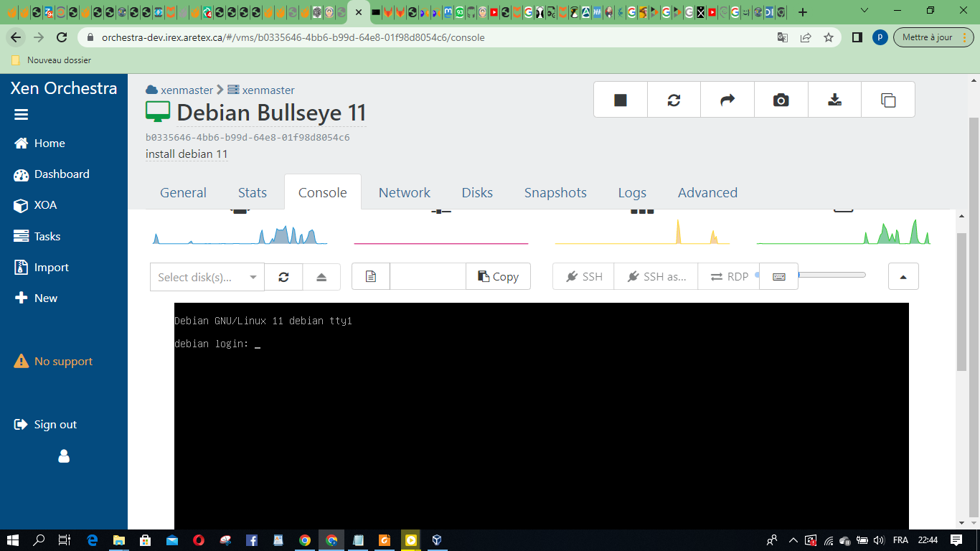Screen dimensions: 980x551
Task: Share this page from the address bar
Action: tap(806, 37)
